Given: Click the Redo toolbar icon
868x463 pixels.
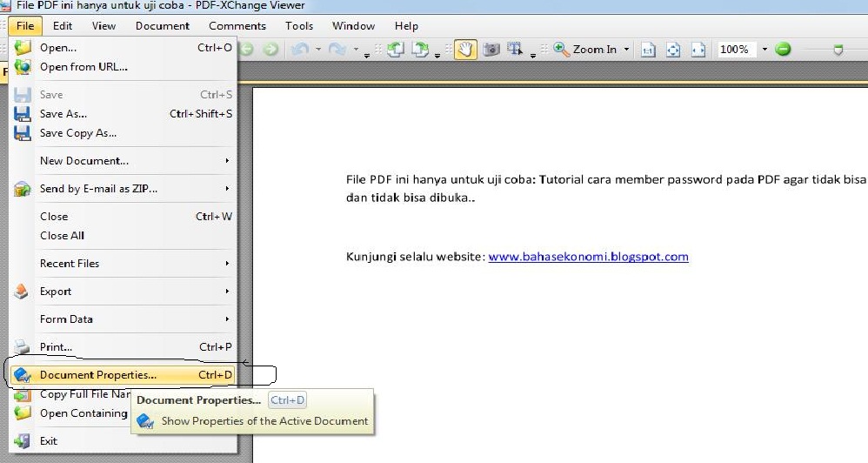Looking at the screenshot, I should (x=337, y=50).
